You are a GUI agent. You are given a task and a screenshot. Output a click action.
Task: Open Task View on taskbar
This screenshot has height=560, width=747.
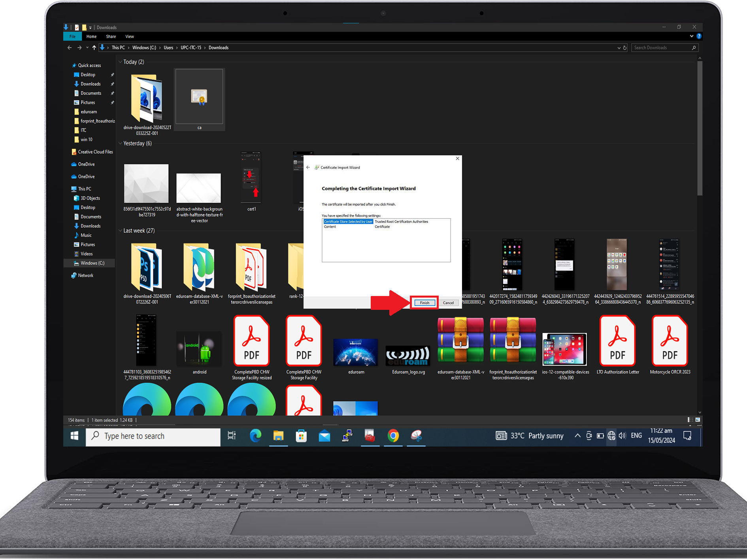coord(232,436)
